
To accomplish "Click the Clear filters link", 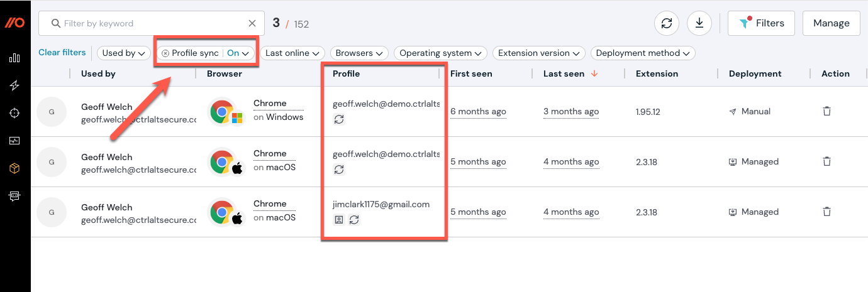I will click(62, 53).
